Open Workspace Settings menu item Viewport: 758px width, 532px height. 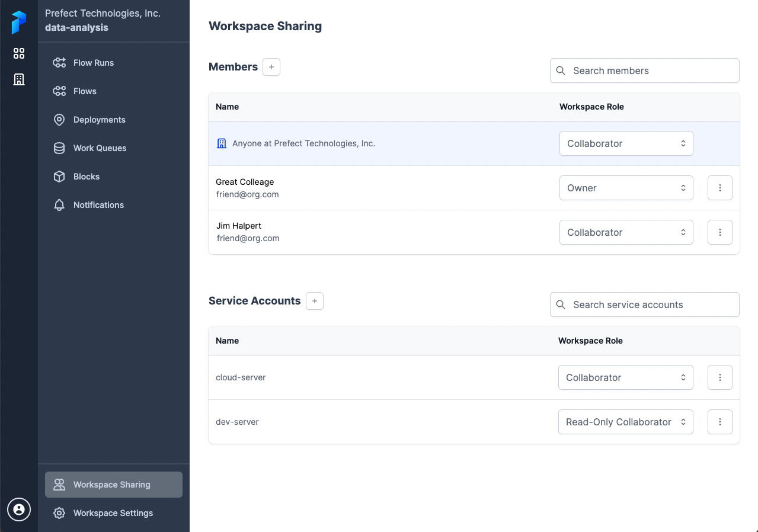[114, 513]
